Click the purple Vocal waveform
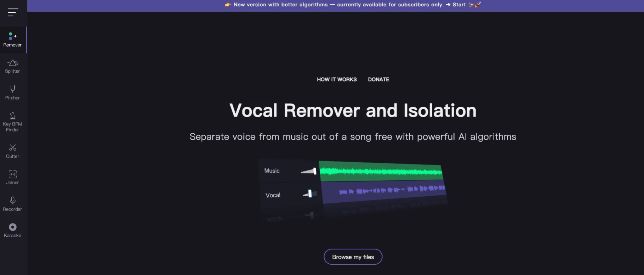This screenshot has width=644, height=275. [x=384, y=191]
